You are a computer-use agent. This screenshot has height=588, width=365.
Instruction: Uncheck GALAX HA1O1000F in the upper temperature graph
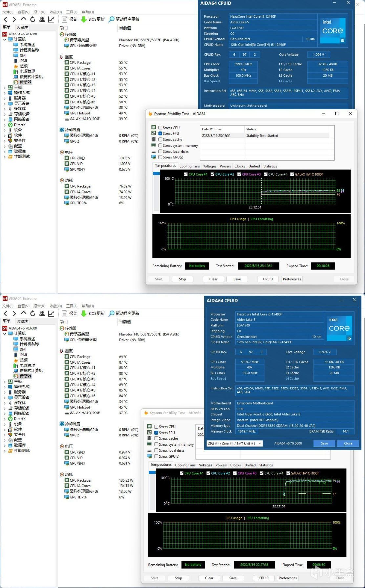[x=292, y=174]
